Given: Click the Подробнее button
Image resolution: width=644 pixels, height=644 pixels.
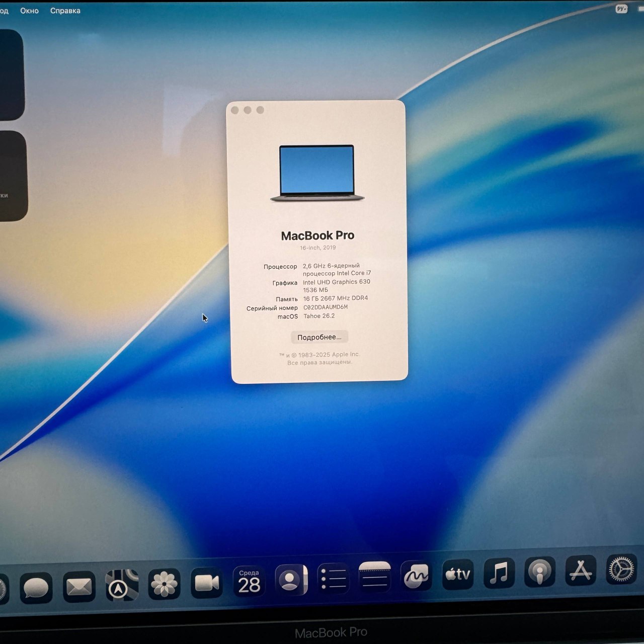Looking at the screenshot, I should click(320, 337).
